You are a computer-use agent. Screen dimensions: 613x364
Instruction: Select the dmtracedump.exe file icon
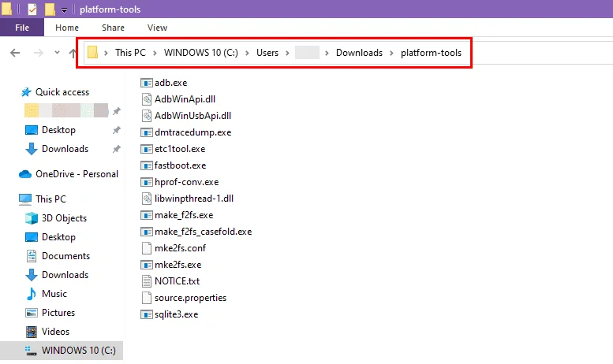point(146,132)
